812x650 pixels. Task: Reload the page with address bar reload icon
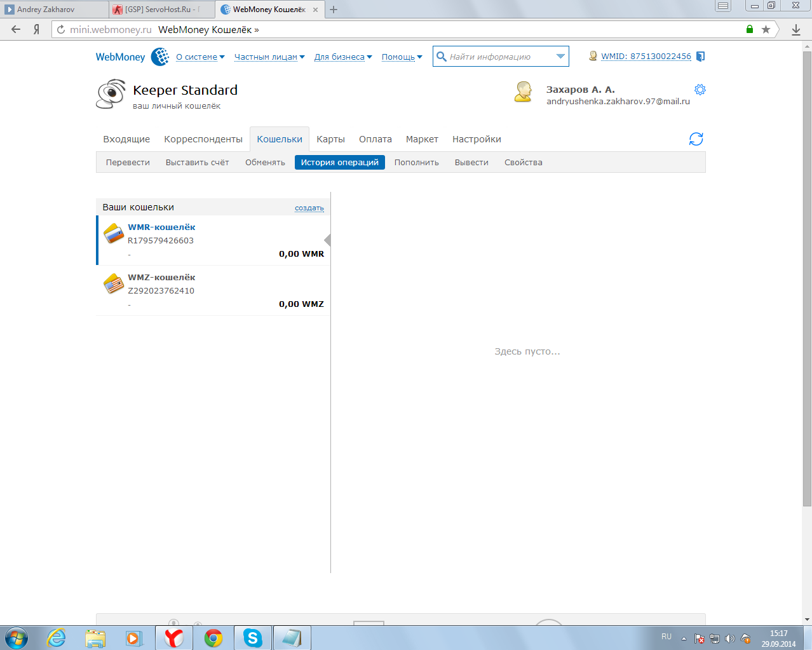tap(61, 29)
